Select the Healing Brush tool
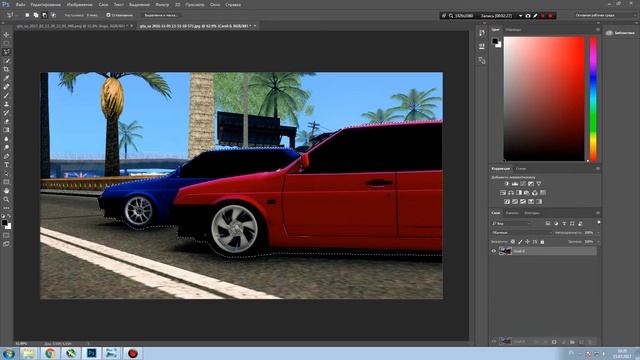The width and height of the screenshot is (640, 360). point(7,87)
